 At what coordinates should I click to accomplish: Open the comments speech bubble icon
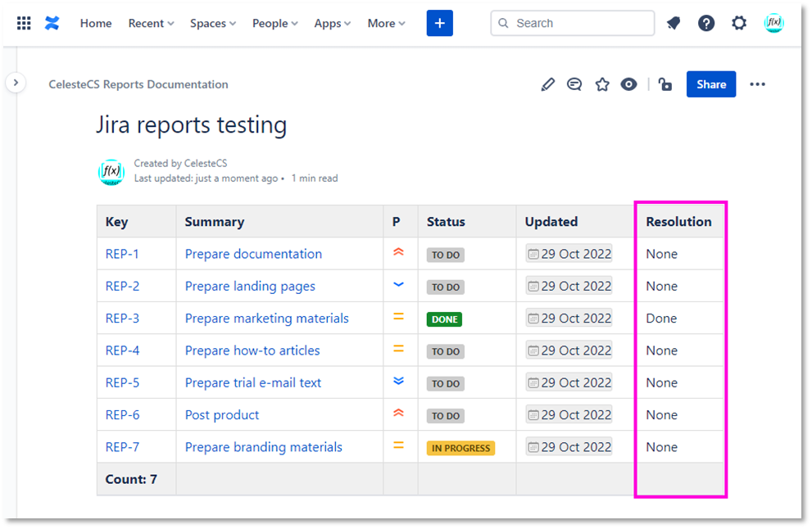[x=574, y=84]
